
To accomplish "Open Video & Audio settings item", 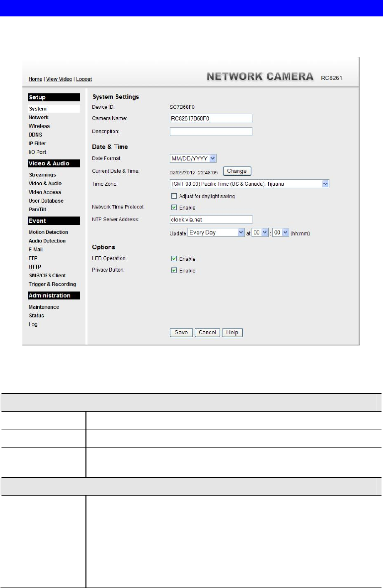I will point(45,183).
